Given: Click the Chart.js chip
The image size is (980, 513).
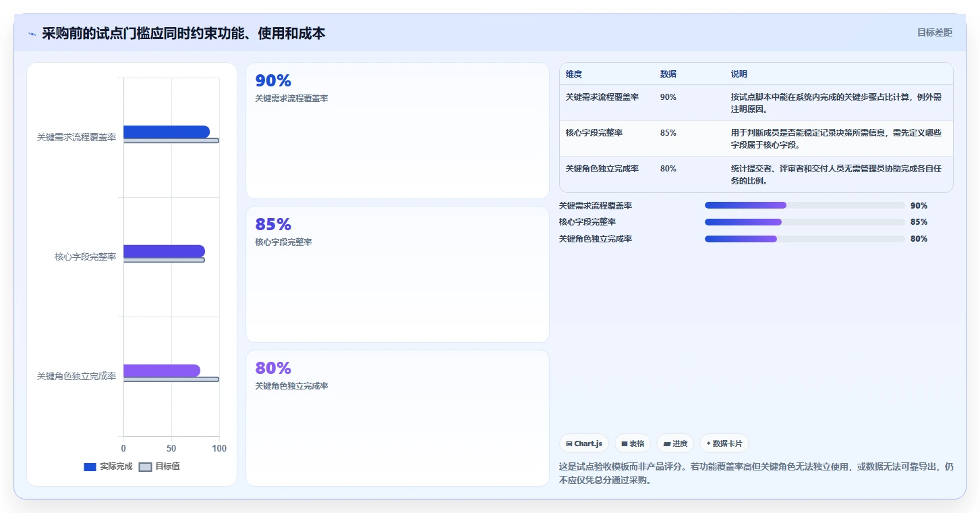Looking at the screenshot, I should pyautogui.click(x=584, y=443).
